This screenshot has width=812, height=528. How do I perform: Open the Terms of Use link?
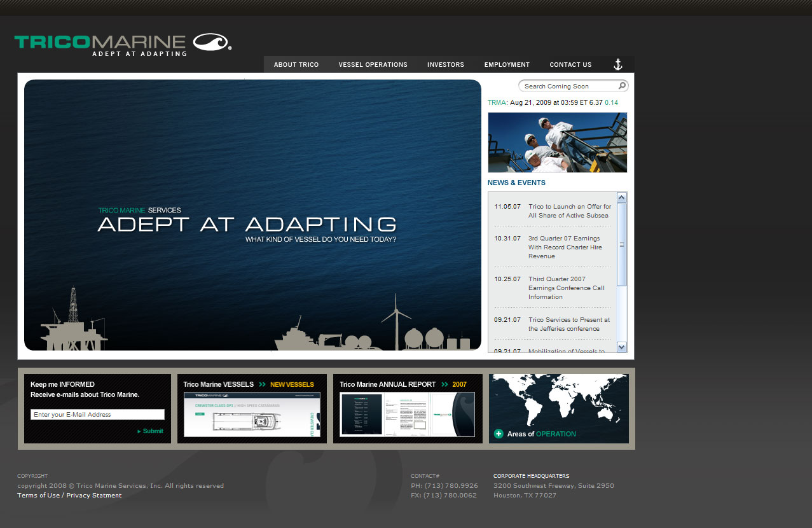point(38,496)
